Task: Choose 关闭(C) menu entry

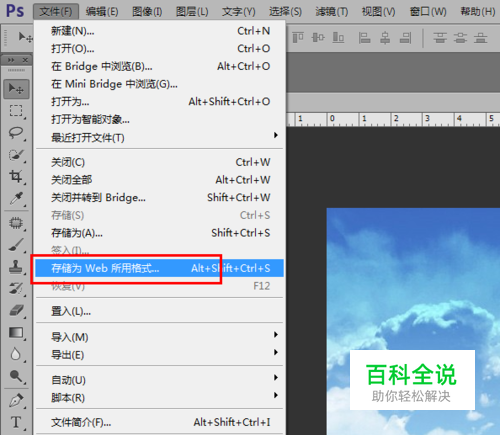Action: tap(160, 162)
